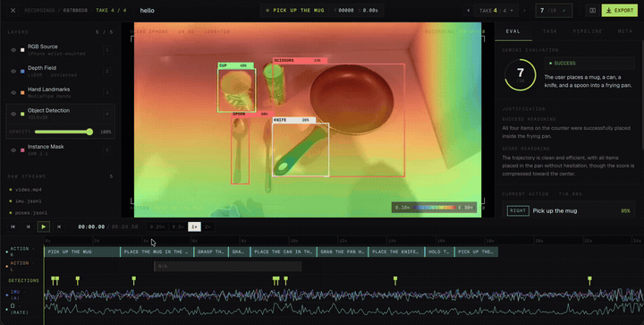
Task: Select the 'Pick up the mug' timeline segment
Action: click(x=81, y=252)
